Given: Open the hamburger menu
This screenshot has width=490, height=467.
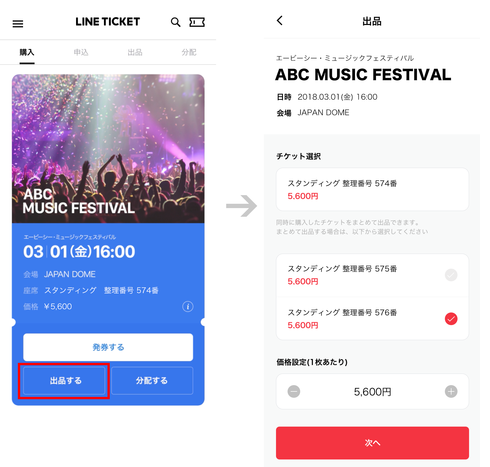Looking at the screenshot, I should [18, 24].
